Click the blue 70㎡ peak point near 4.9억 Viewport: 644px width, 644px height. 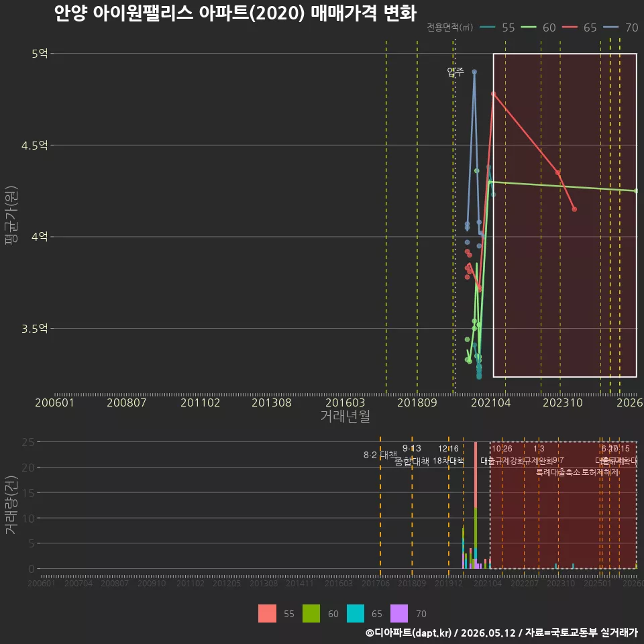pos(474,72)
